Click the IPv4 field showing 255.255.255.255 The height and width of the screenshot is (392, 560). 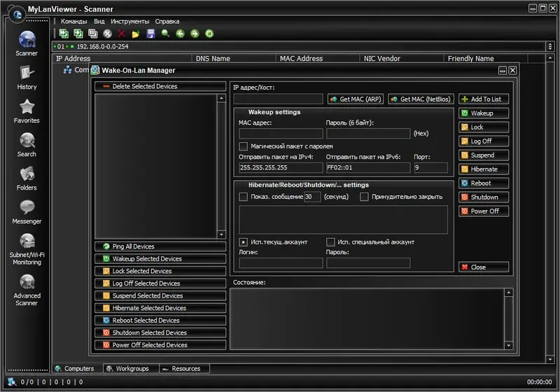[281, 167]
